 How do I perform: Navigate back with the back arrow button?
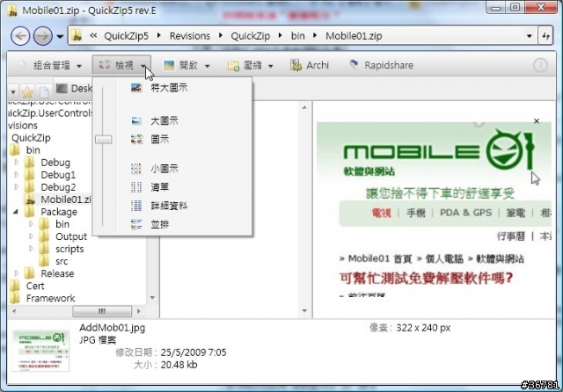(x=20, y=36)
